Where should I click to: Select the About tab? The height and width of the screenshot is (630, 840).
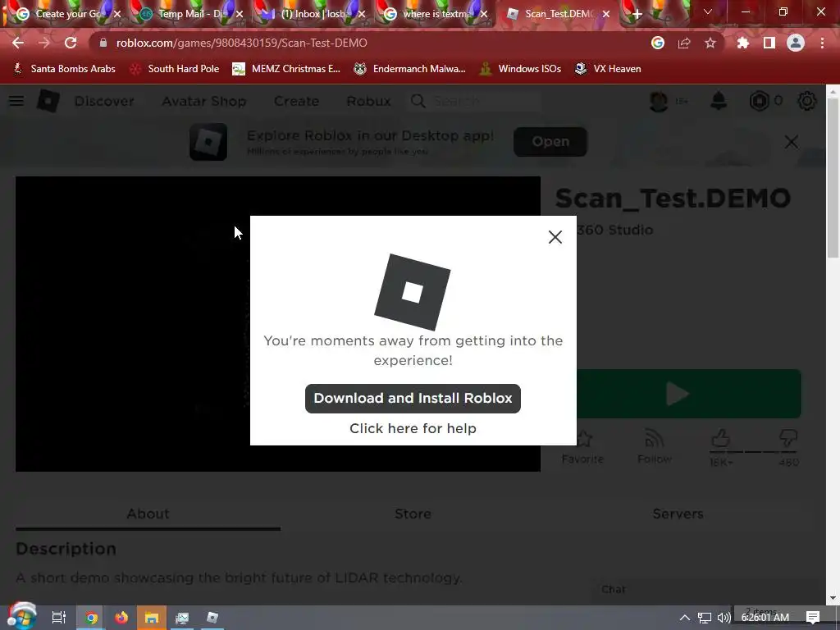(x=148, y=514)
